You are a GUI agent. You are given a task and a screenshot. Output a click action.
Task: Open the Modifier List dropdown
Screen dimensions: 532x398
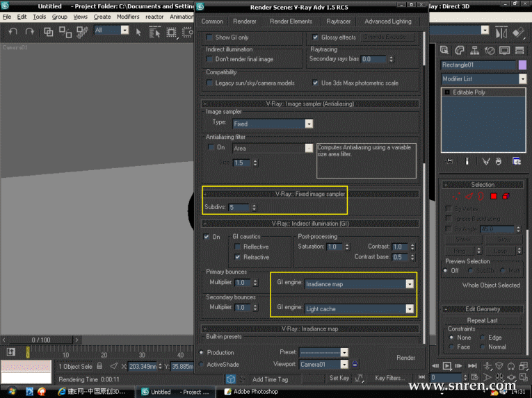pos(484,79)
